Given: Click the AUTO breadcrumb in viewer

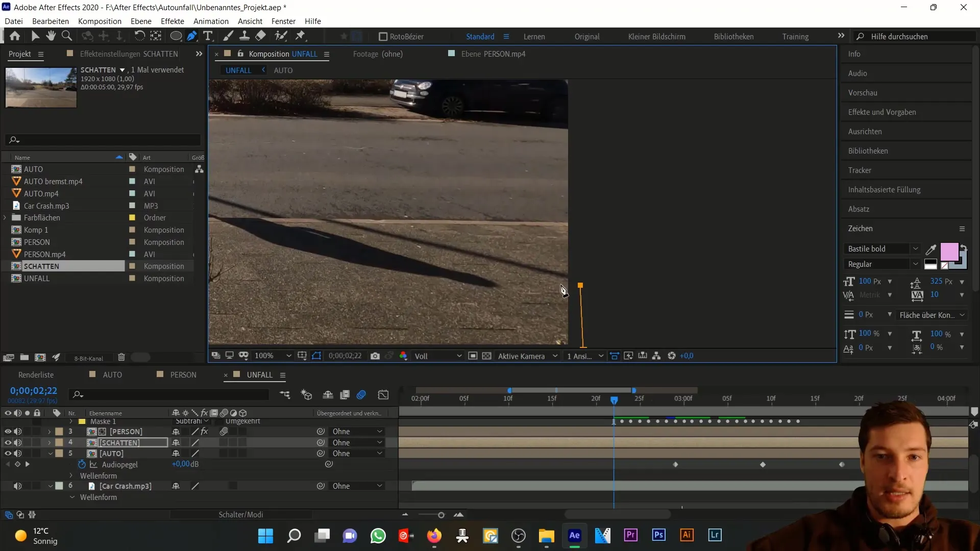Looking at the screenshot, I should [283, 70].
